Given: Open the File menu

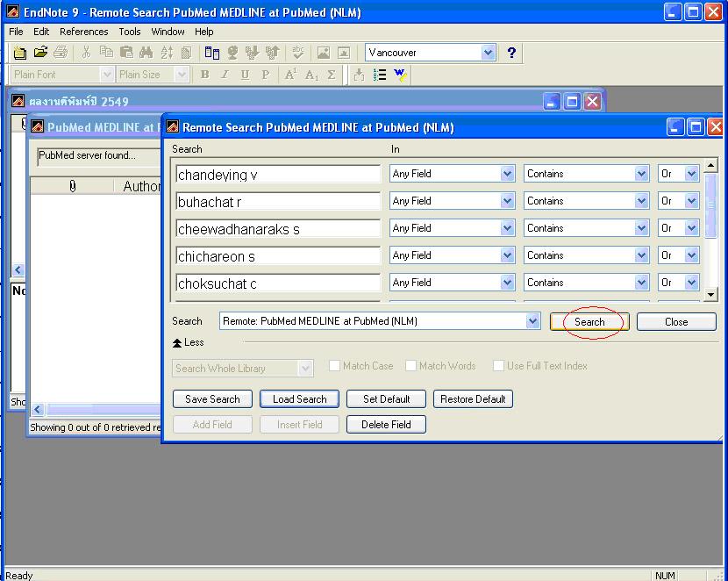Looking at the screenshot, I should 16,32.
